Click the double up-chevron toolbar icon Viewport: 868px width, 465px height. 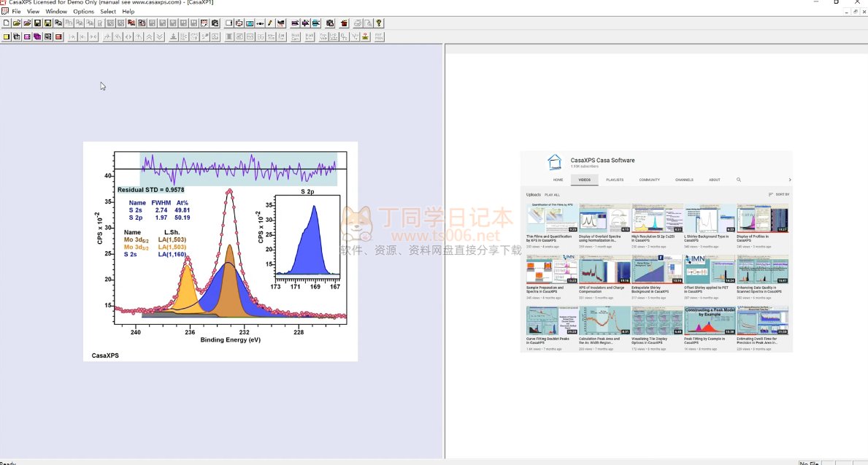tap(150, 36)
